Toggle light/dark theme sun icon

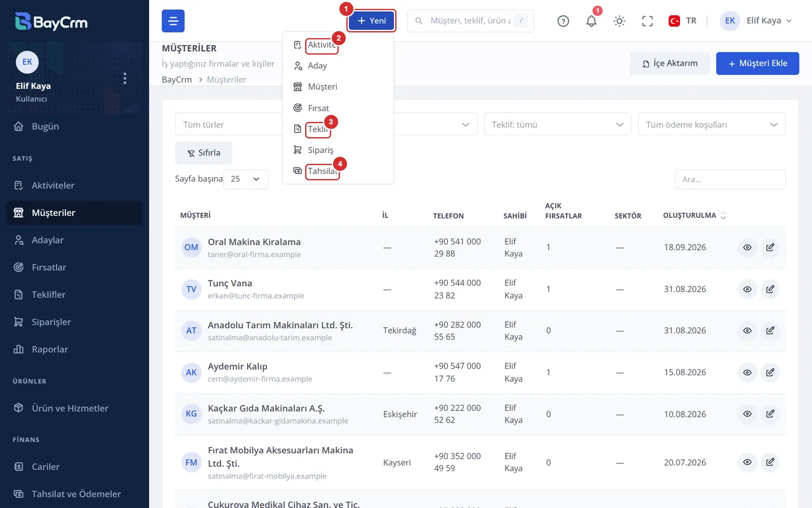tap(620, 21)
